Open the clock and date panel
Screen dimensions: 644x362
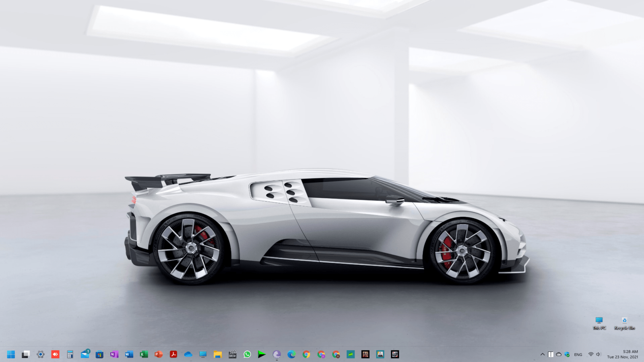click(x=623, y=354)
